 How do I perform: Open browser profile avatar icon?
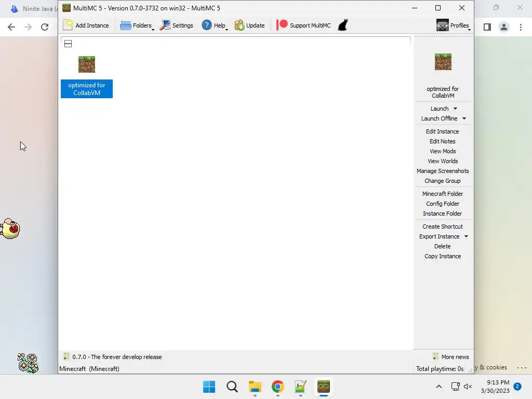pos(504,27)
